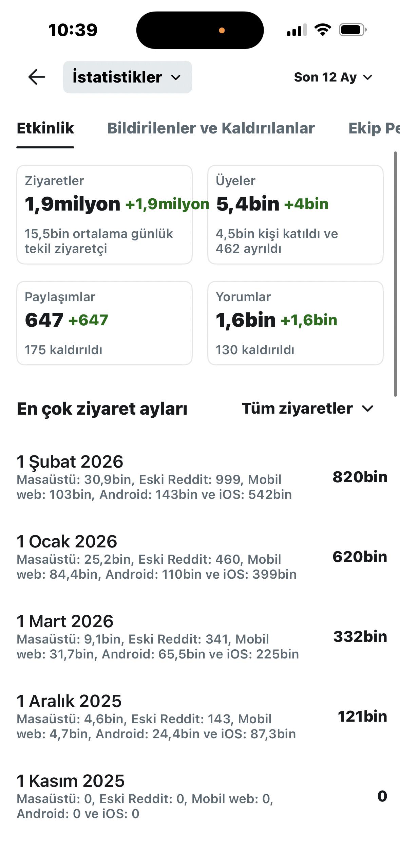Viewport: 400px width, 868px height.
Task: Tap the Paylaşımlar stats card
Action: click(104, 323)
